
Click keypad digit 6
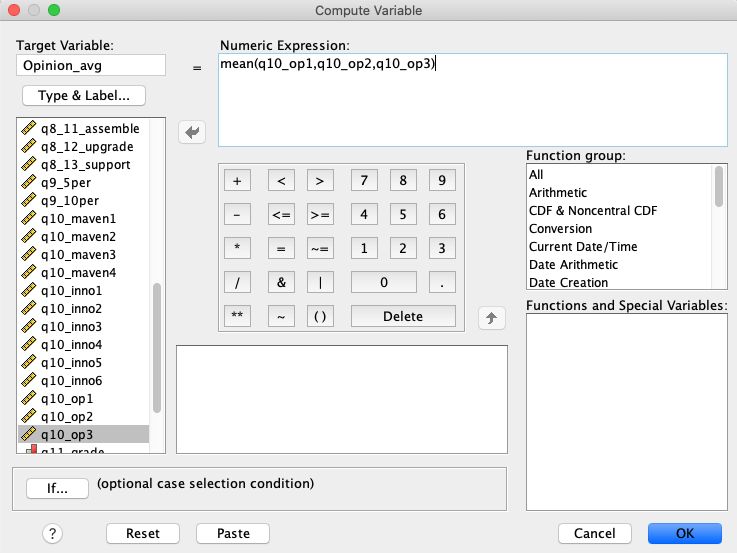click(442, 215)
